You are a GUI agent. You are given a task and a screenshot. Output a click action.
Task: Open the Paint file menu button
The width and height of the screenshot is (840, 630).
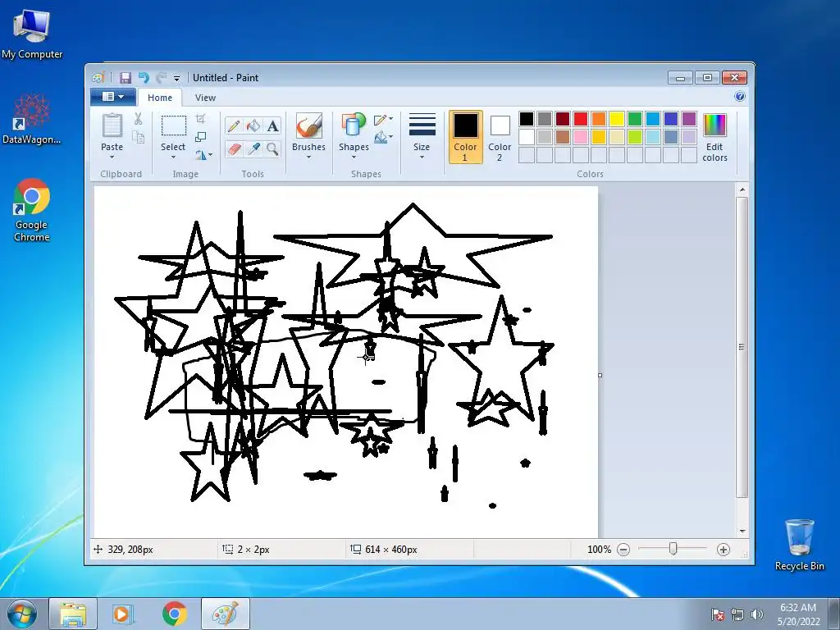coord(113,97)
